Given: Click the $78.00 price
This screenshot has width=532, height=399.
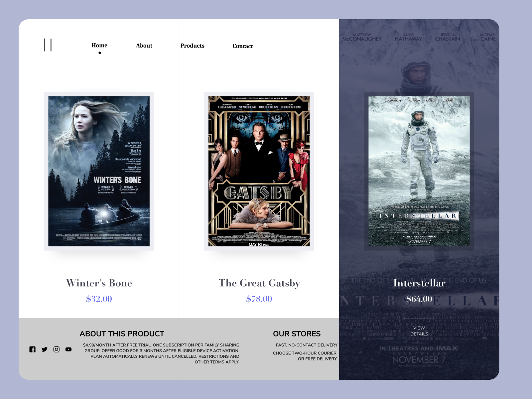Looking at the screenshot, I should [x=259, y=299].
